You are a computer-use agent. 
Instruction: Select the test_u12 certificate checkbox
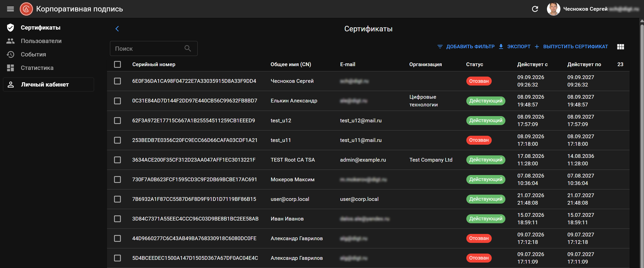point(117,121)
